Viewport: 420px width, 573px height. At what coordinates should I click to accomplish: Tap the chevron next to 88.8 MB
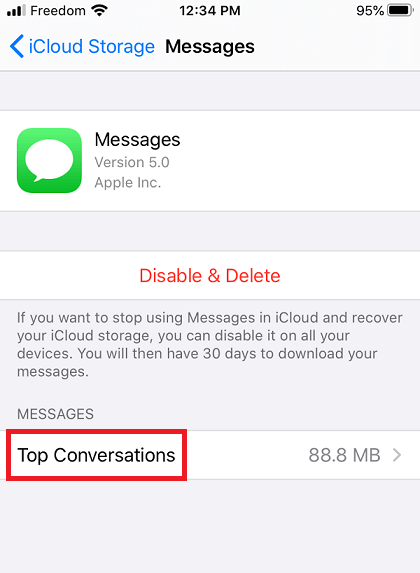[x=397, y=455]
